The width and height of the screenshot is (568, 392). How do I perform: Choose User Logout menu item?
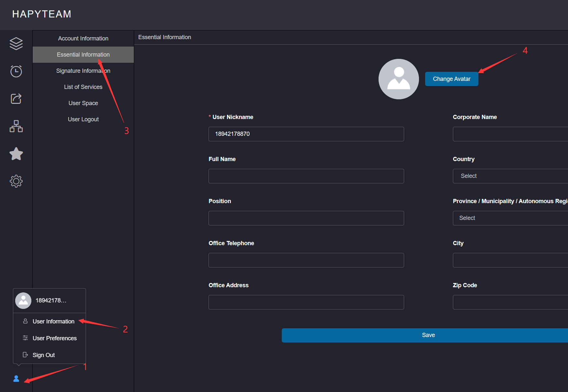tap(83, 119)
